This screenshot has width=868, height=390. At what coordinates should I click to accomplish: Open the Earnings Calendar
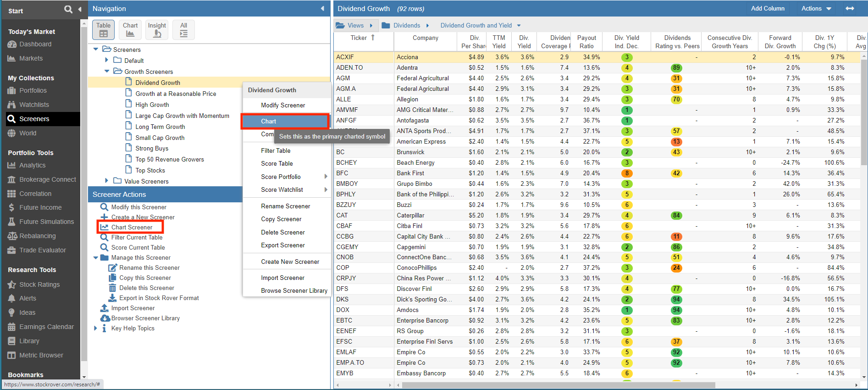point(46,327)
